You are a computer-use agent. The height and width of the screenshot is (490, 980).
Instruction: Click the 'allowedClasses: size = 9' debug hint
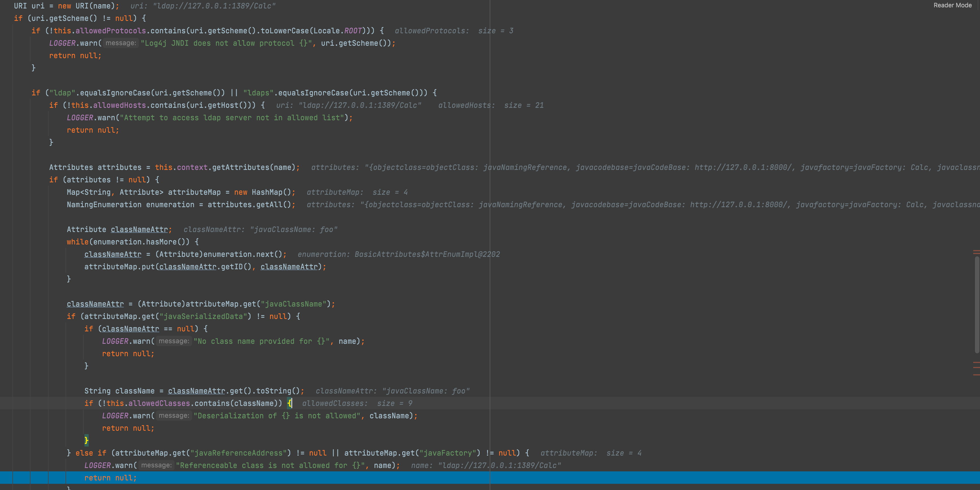pos(357,403)
